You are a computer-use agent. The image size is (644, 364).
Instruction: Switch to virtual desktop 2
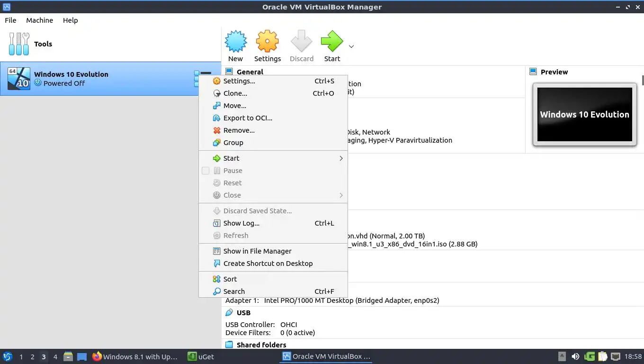[x=33, y=357]
